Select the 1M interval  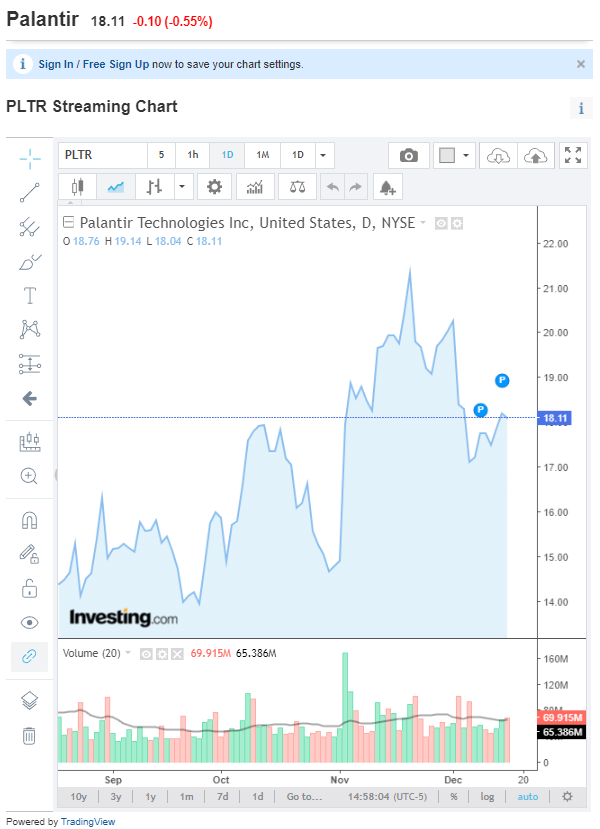(263, 155)
